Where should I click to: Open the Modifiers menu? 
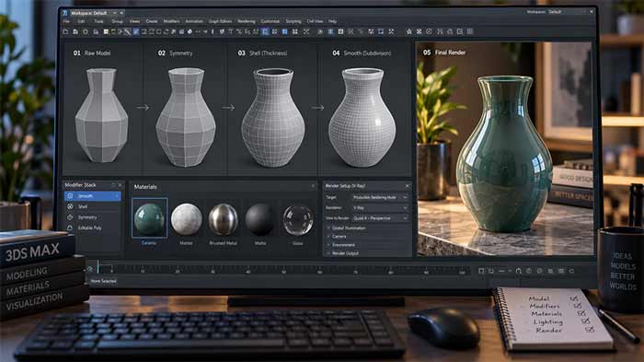point(171,21)
